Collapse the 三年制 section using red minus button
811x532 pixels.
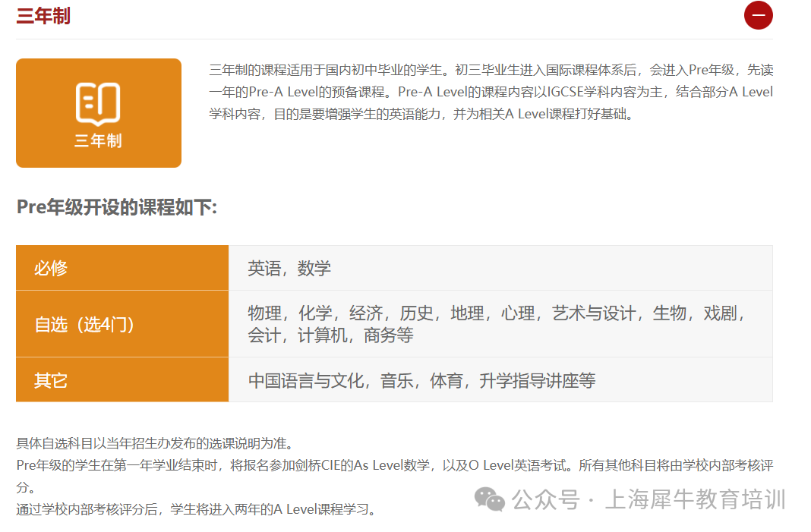[x=758, y=15]
